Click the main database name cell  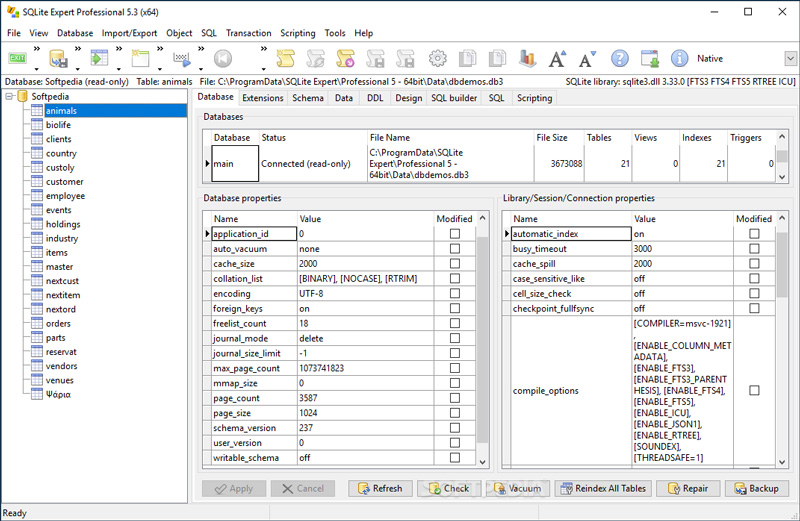tap(235, 163)
